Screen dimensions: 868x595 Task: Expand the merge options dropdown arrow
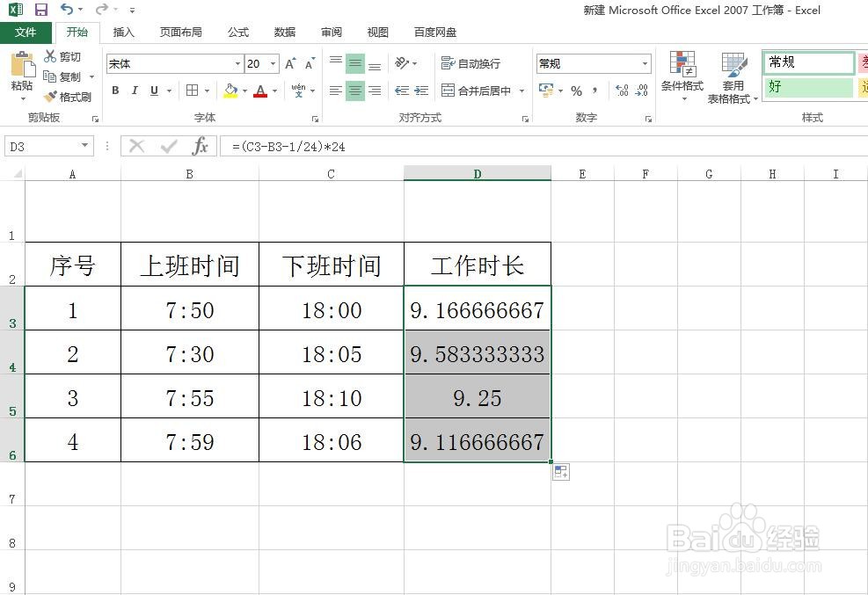pos(522,91)
